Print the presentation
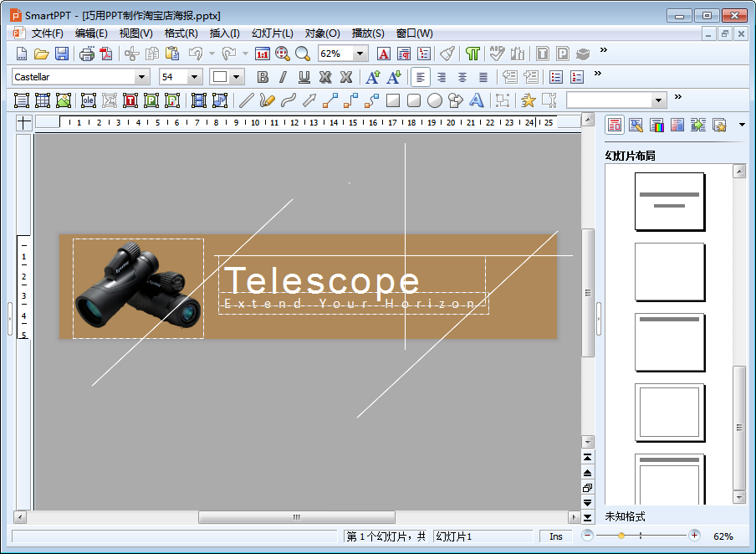 (x=87, y=54)
